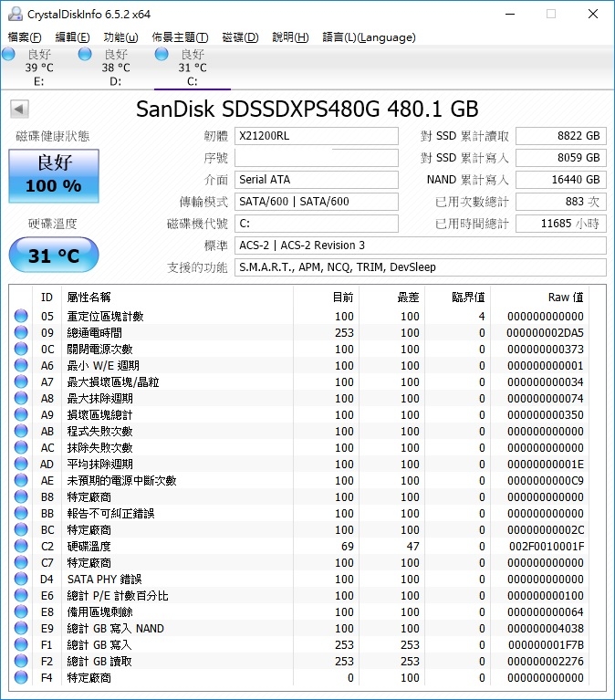Screen dimensions: 615x700
Task: Click status icon of row F4 特定廠商
Action: pos(21,678)
